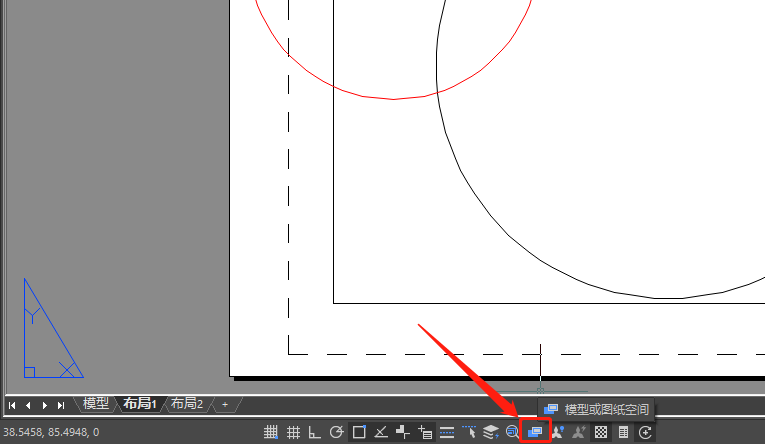Click the layers stack status icon

tap(491, 432)
